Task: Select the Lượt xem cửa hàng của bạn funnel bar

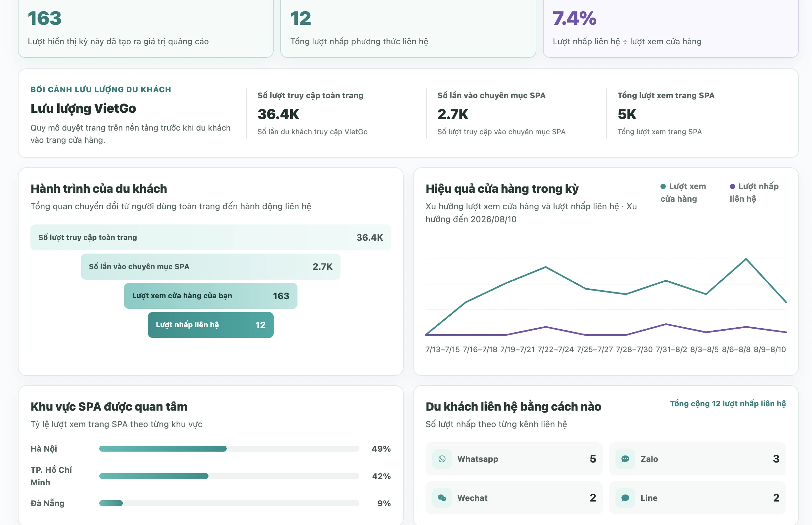Action: (x=210, y=296)
